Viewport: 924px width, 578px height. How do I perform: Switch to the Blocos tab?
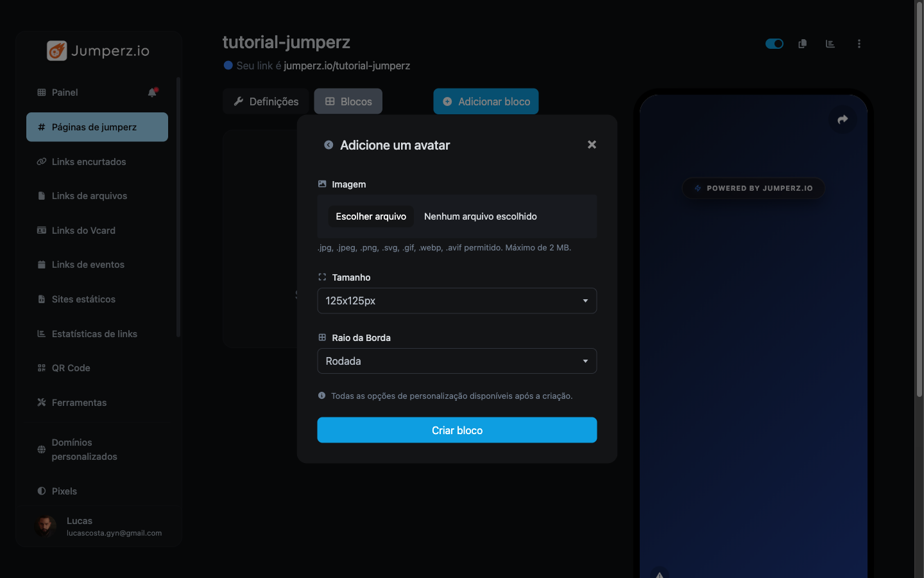click(x=348, y=101)
